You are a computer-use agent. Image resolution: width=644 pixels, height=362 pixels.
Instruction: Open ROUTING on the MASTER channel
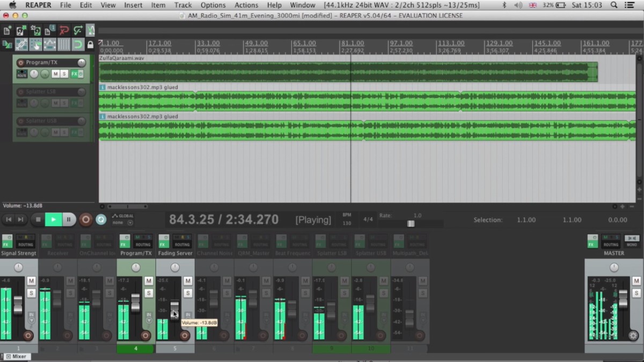coord(611,241)
